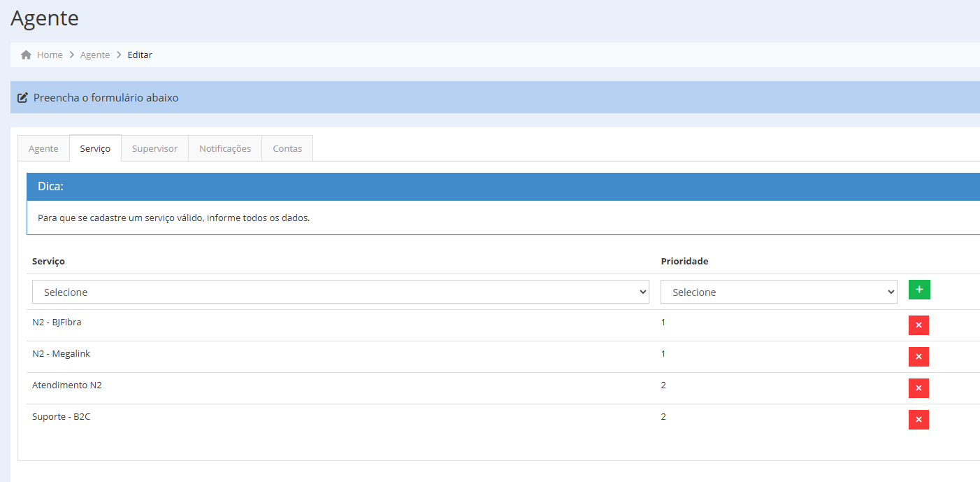Click the Agente breadcrumb link

tap(95, 55)
